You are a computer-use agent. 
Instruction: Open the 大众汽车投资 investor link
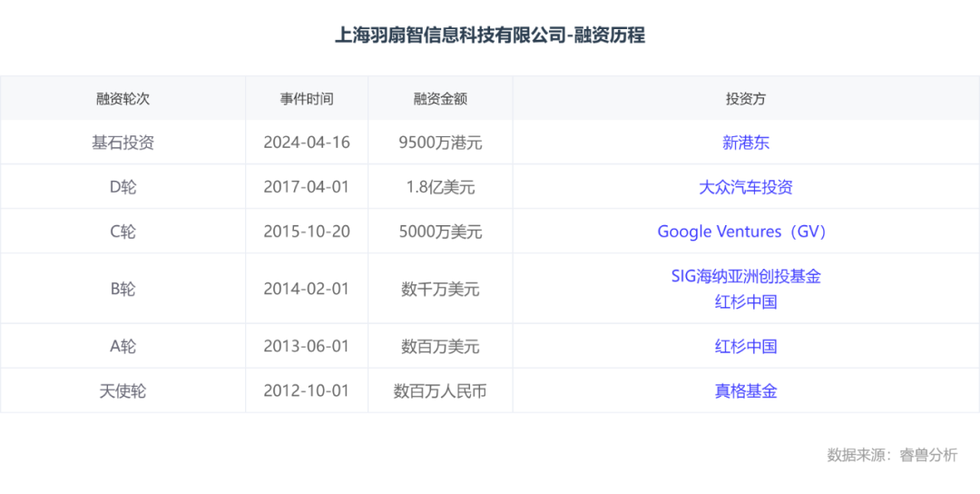746,187
